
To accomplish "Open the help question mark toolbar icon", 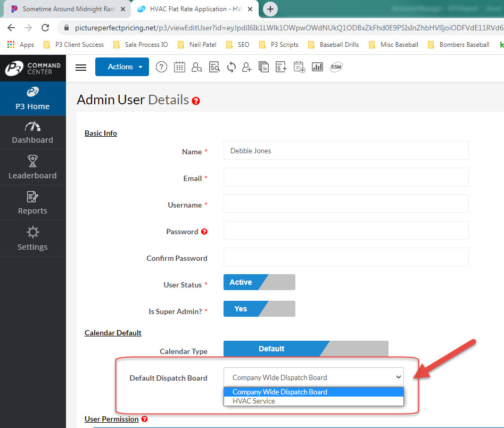I will (161, 67).
